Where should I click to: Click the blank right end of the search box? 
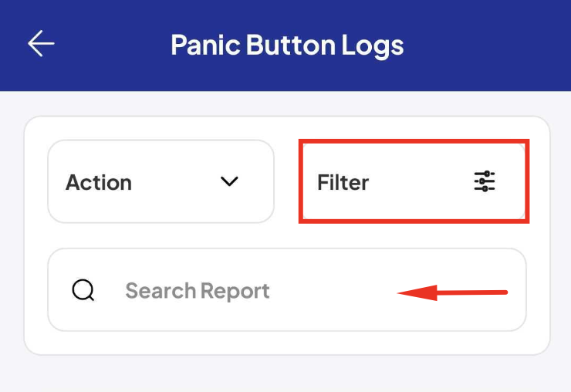coord(516,290)
